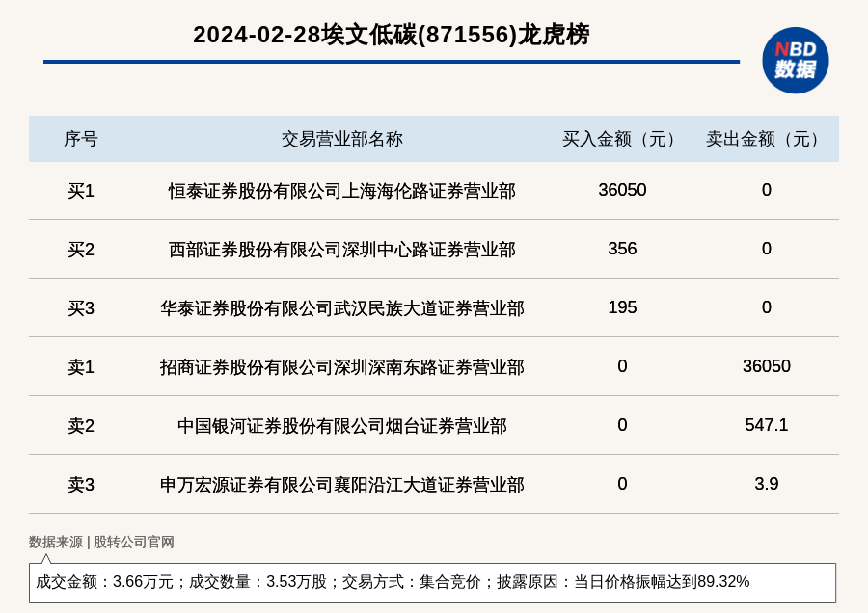
Task: Click the NBD数据 round logo
Action: [x=795, y=61]
